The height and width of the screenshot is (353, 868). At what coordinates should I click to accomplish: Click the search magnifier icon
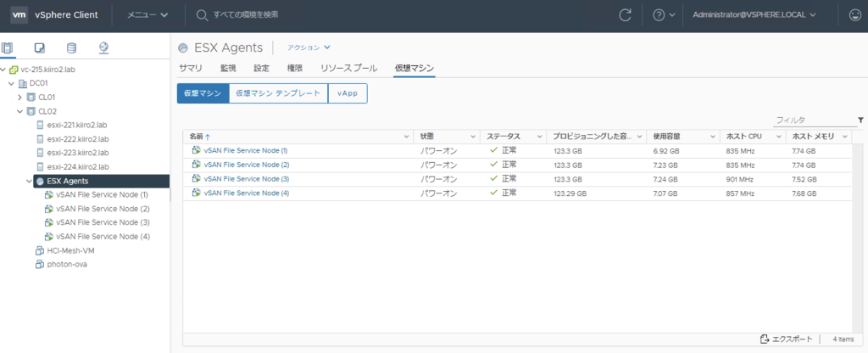(202, 15)
